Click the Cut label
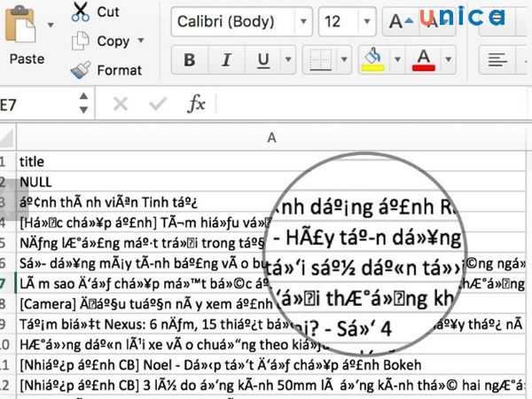Viewport: 532px width, 399px height. pos(108,12)
